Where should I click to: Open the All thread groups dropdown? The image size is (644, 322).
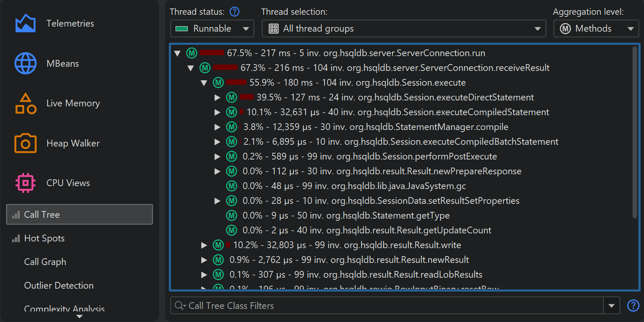[401, 29]
